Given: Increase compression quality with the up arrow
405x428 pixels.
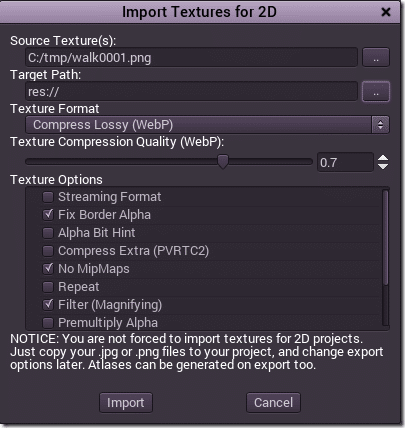Looking at the screenshot, I should click(x=383, y=158).
